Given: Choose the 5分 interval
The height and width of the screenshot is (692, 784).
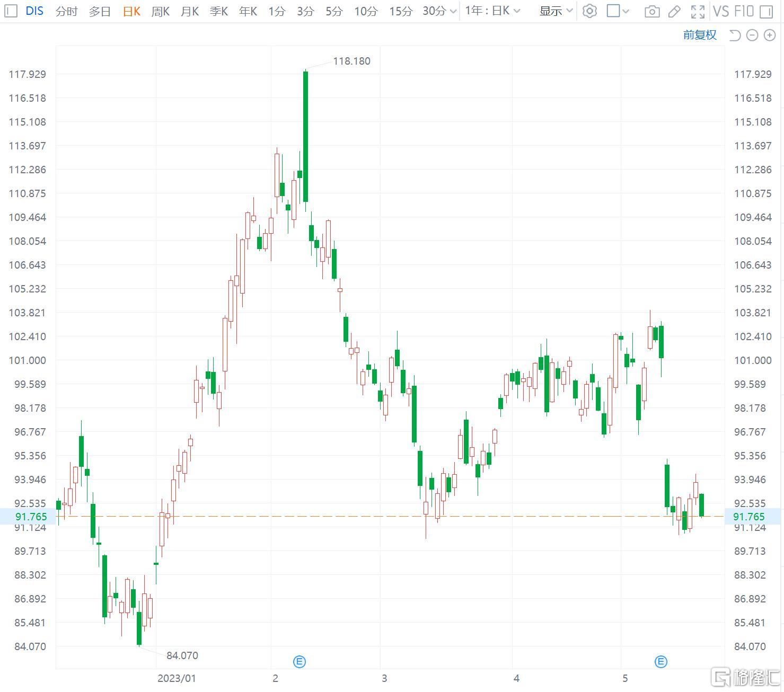Looking at the screenshot, I should tap(334, 11).
